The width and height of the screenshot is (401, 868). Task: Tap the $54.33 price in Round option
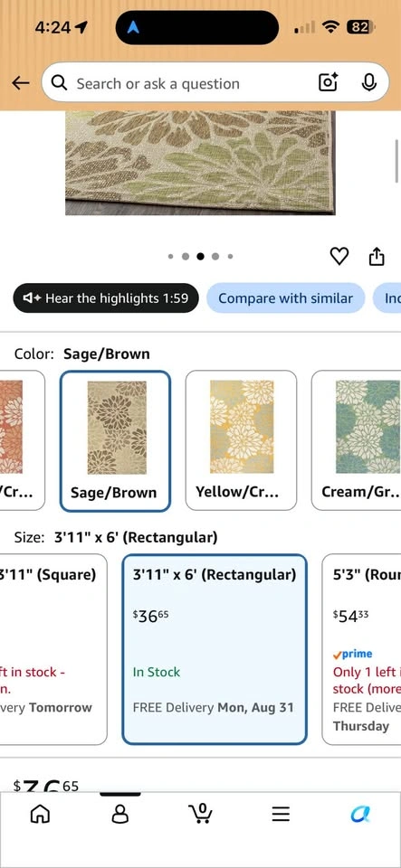(350, 615)
